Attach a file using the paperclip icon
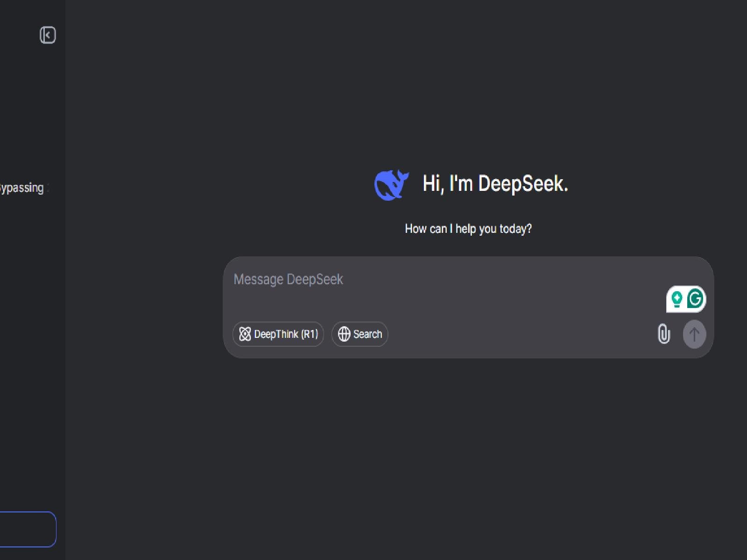Viewport: 747px width, 560px height. pyautogui.click(x=664, y=334)
